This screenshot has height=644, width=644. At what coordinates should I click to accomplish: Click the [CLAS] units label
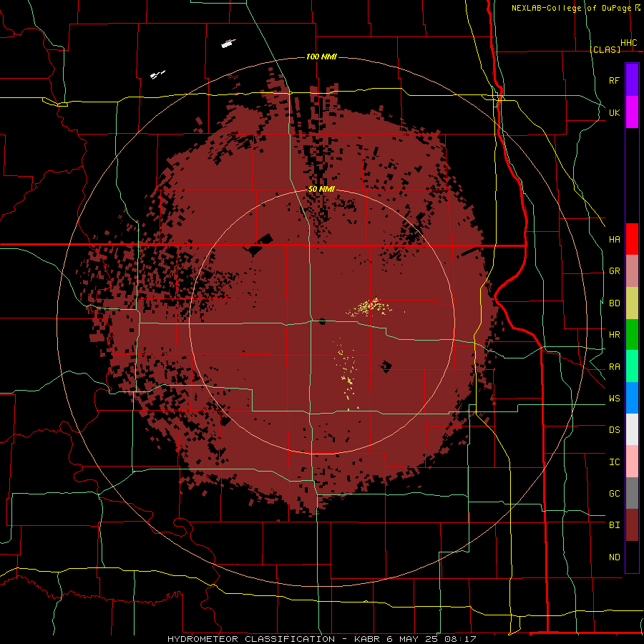tap(605, 49)
